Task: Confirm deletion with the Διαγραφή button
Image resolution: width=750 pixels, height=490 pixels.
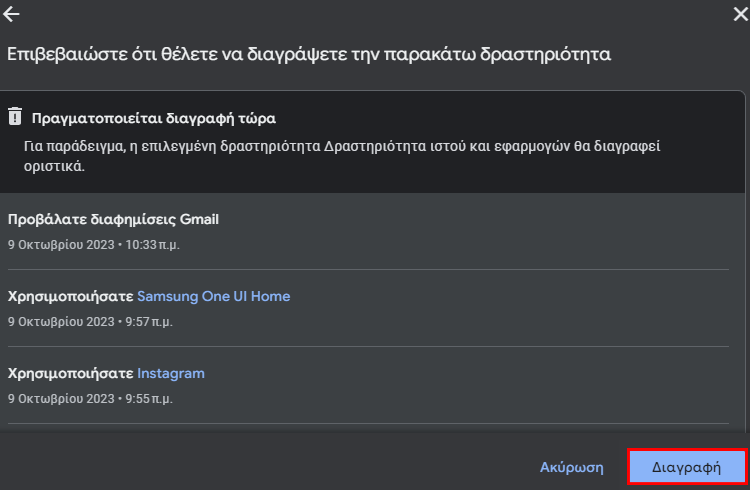Action: [x=686, y=467]
